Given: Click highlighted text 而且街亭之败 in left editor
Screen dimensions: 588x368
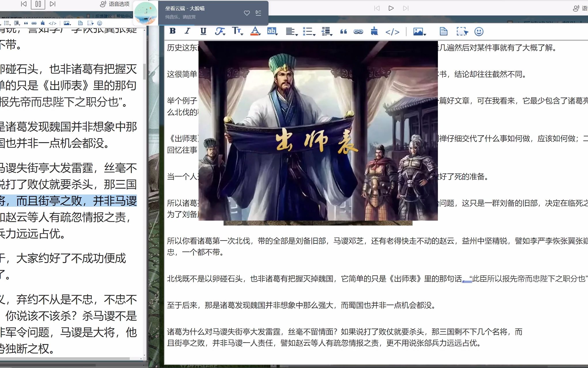Looking at the screenshot, I should pyautogui.click(x=49, y=201).
